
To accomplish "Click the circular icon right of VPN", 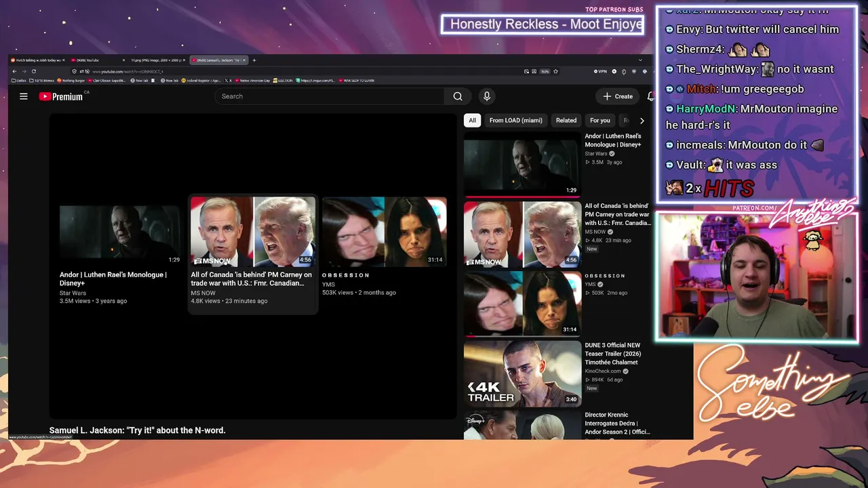I will coord(614,71).
